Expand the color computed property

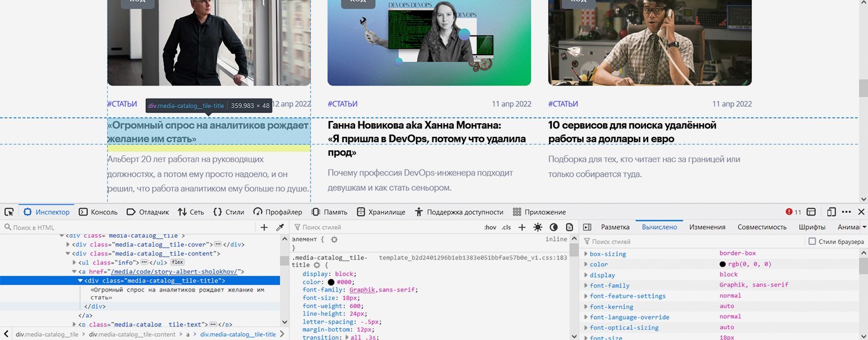586,264
